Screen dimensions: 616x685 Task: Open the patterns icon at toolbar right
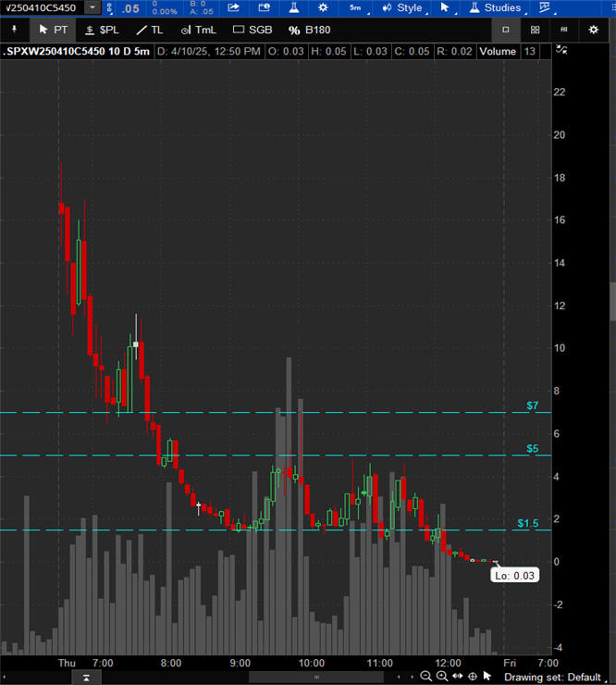click(545, 7)
